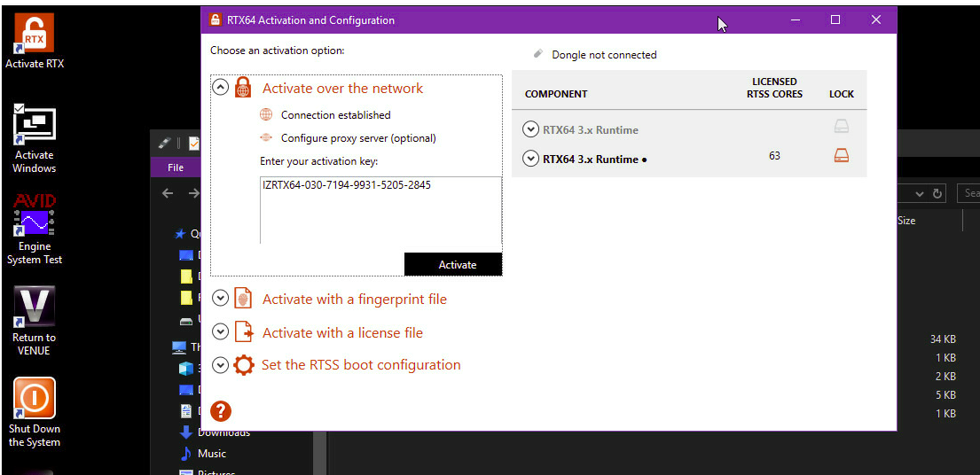Click the license file icon

243,331
